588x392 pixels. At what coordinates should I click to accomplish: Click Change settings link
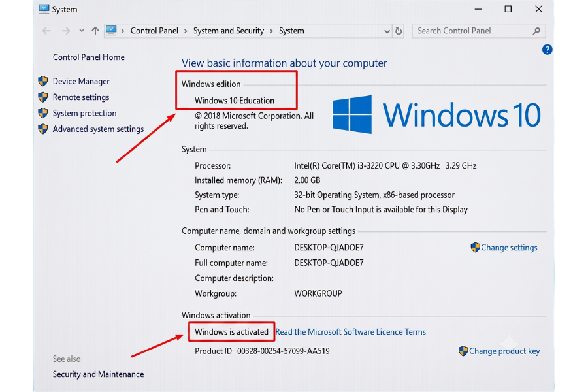[509, 248]
